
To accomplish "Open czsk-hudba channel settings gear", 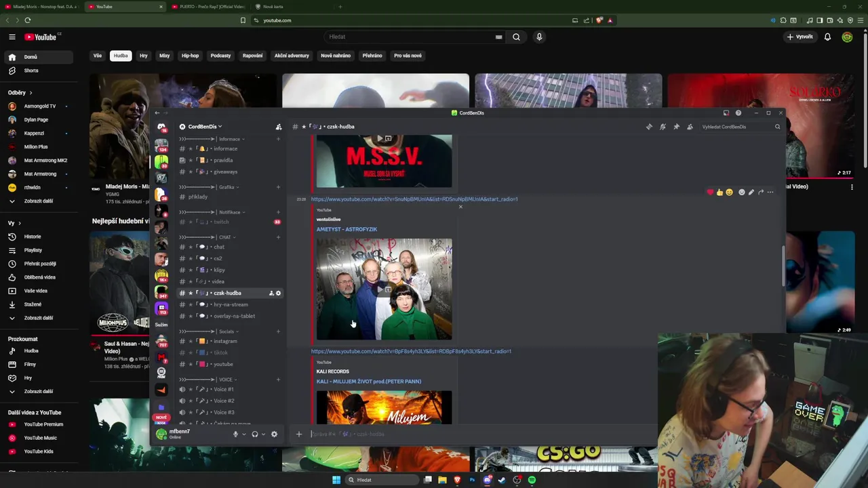I will point(278,293).
